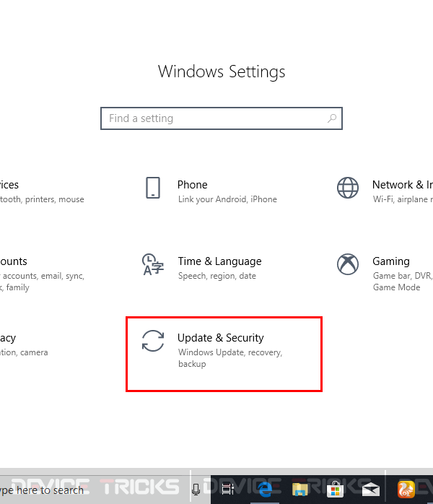Open File Explorer from the taskbar

[x=300, y=490]
